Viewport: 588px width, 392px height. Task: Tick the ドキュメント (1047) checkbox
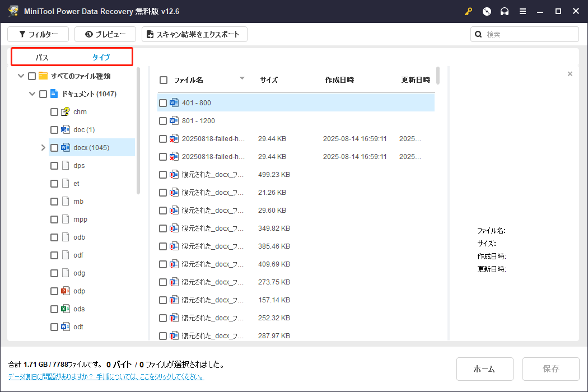(x=43, y=94)
